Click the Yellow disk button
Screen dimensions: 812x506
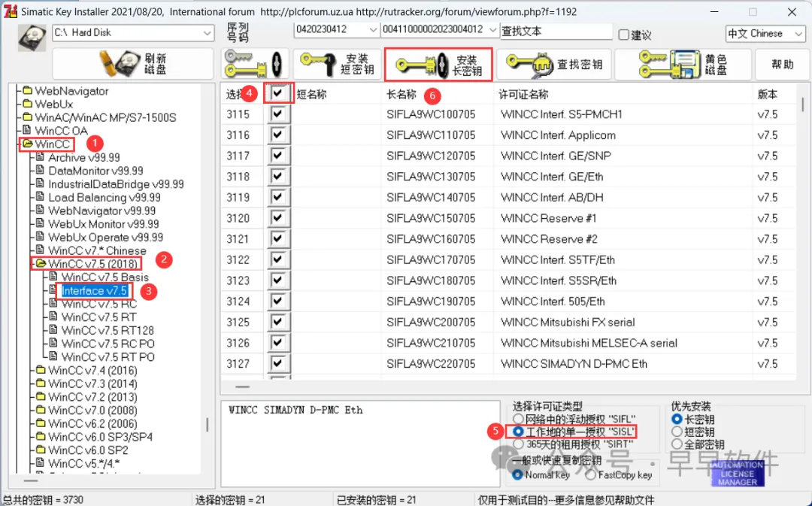(x=683, y=64)
